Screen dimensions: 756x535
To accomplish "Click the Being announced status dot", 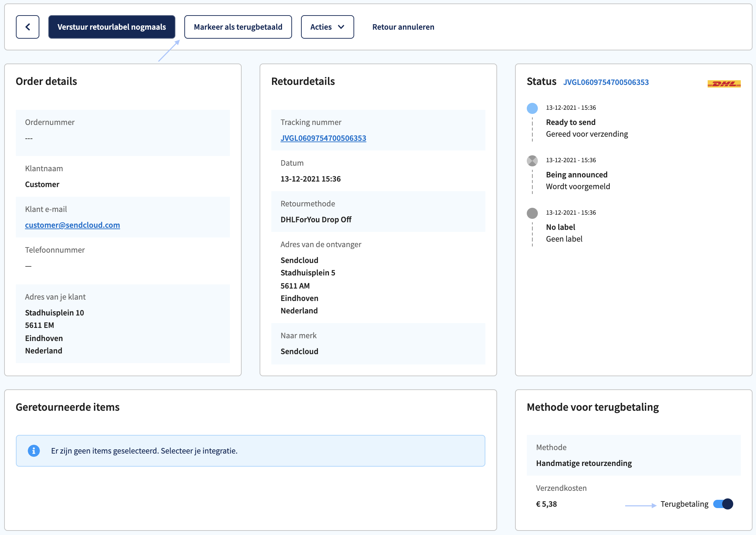I will pyautogui.click(x=532, y=161).
